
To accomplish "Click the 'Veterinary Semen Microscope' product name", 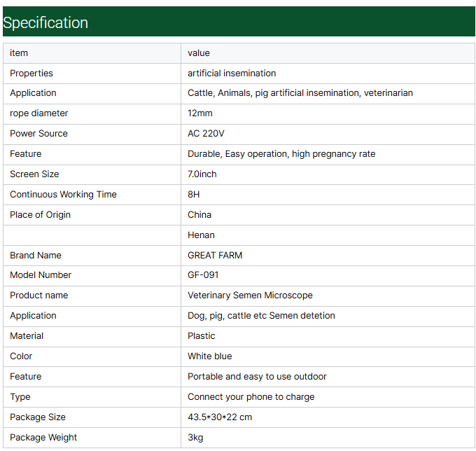I will (x=250, y=296).
